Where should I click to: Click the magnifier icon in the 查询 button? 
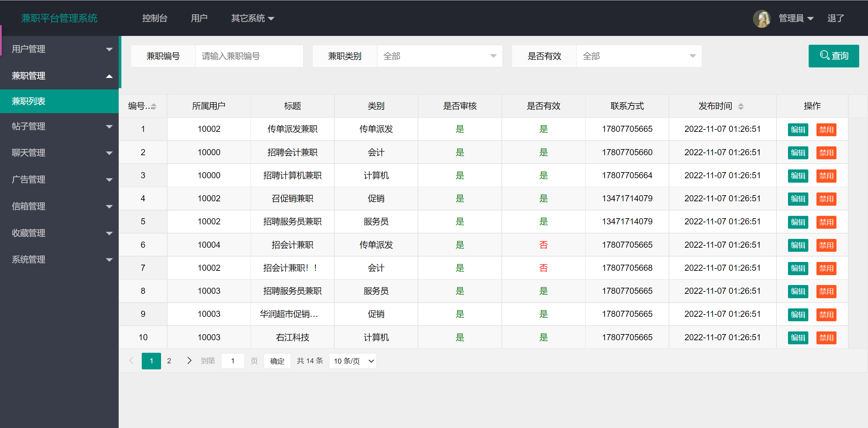[x=825, y=56]
